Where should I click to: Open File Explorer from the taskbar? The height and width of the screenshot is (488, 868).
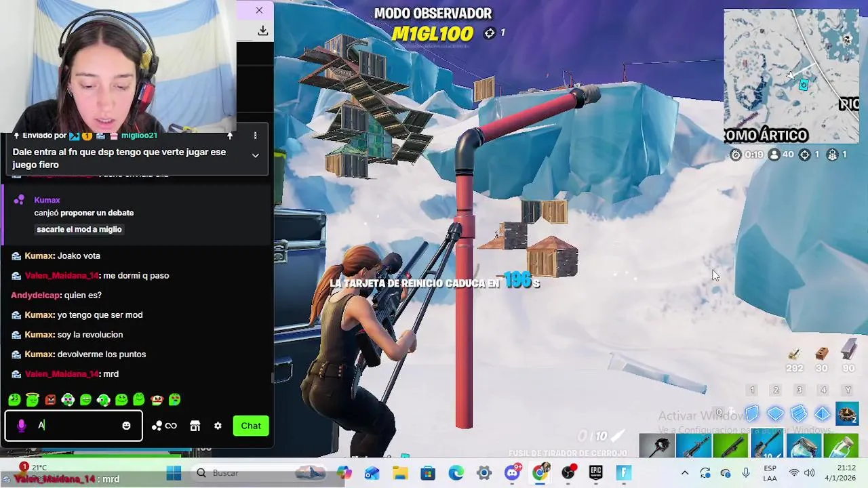[400, 472]
